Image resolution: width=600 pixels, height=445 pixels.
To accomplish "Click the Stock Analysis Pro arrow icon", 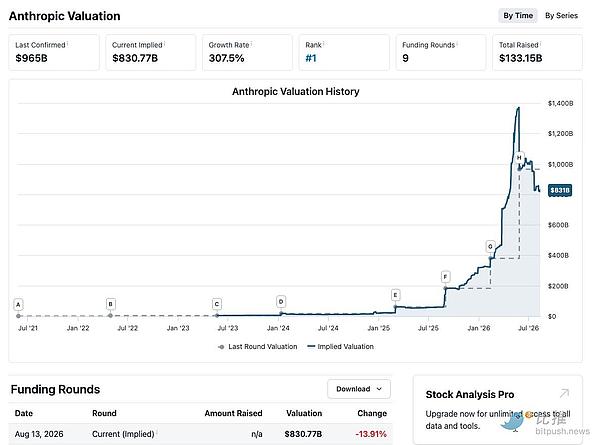I will click(564, 393).
